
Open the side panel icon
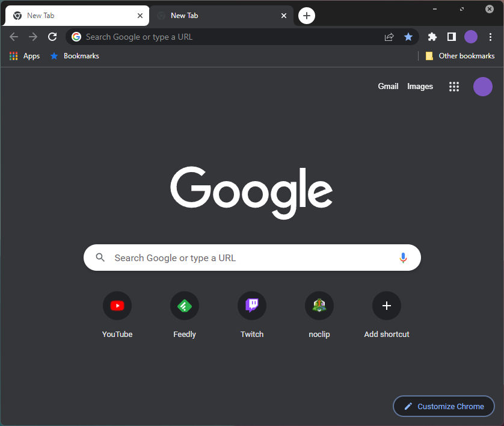pyautogui.click(x=452, y=37)
